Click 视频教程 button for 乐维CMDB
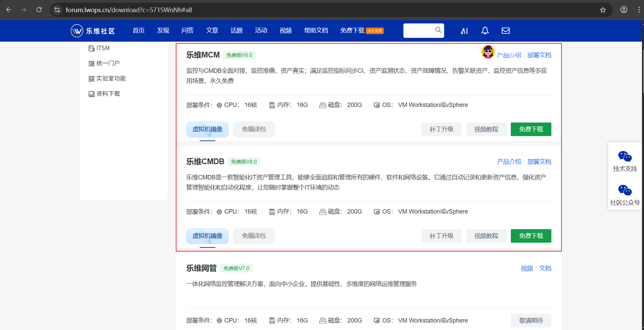The image size is (644, 330). 486,236
